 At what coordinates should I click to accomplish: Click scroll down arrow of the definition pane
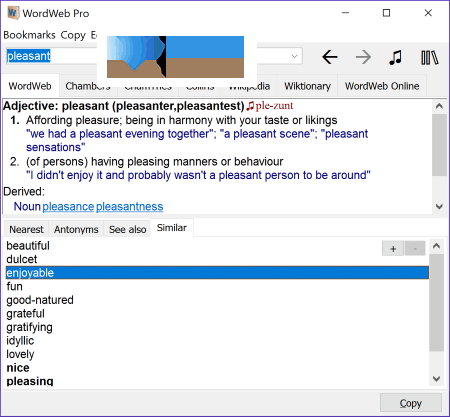point(439,206)
